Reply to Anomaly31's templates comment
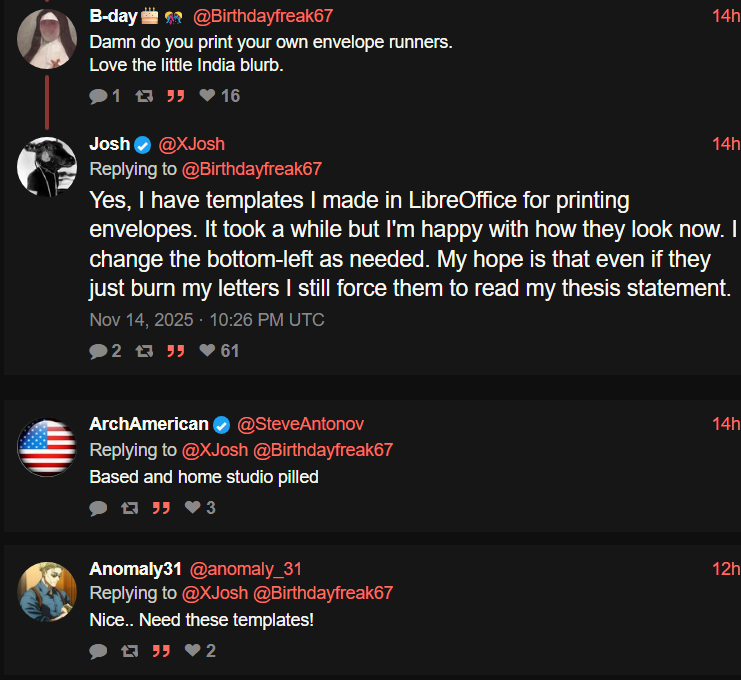741x680 pixels. click(98, 651)
